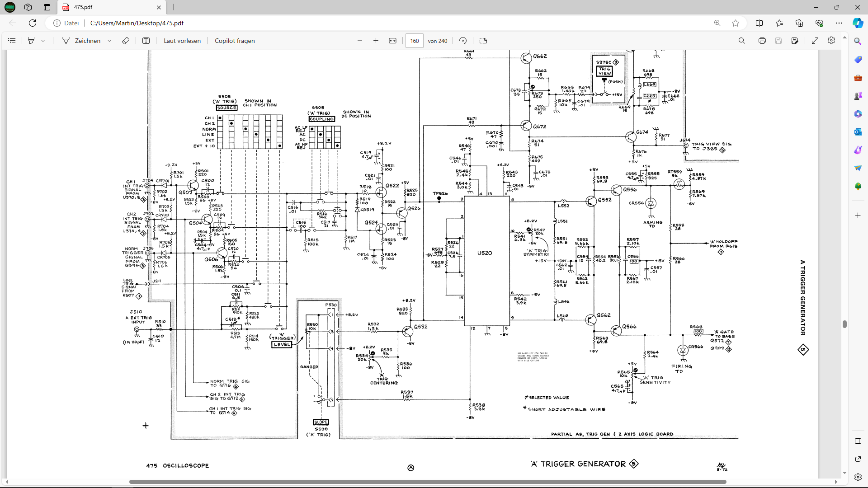The width and height of the screenshot is (868, 488).
Task: Click the horizontal scrollbar right arrow
Action: click(x=835, y=482)
